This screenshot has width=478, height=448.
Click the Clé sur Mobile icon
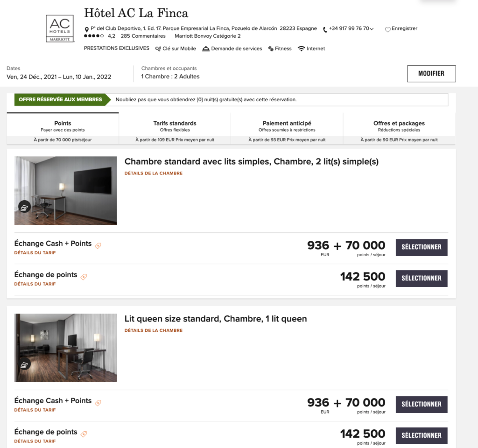pos(158,49)
